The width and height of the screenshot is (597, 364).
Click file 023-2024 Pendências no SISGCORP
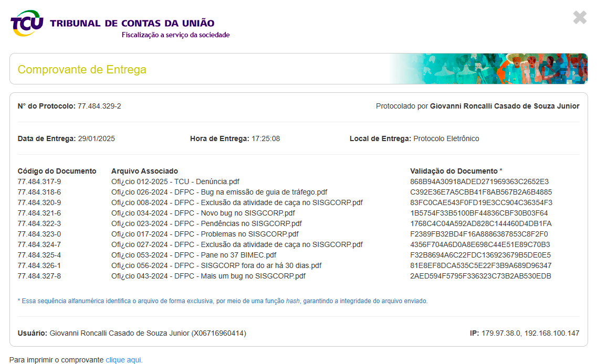click(206, 223)
